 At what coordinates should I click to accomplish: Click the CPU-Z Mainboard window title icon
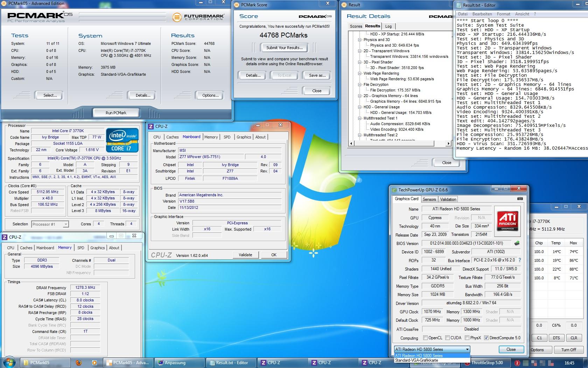click(151, 126)
